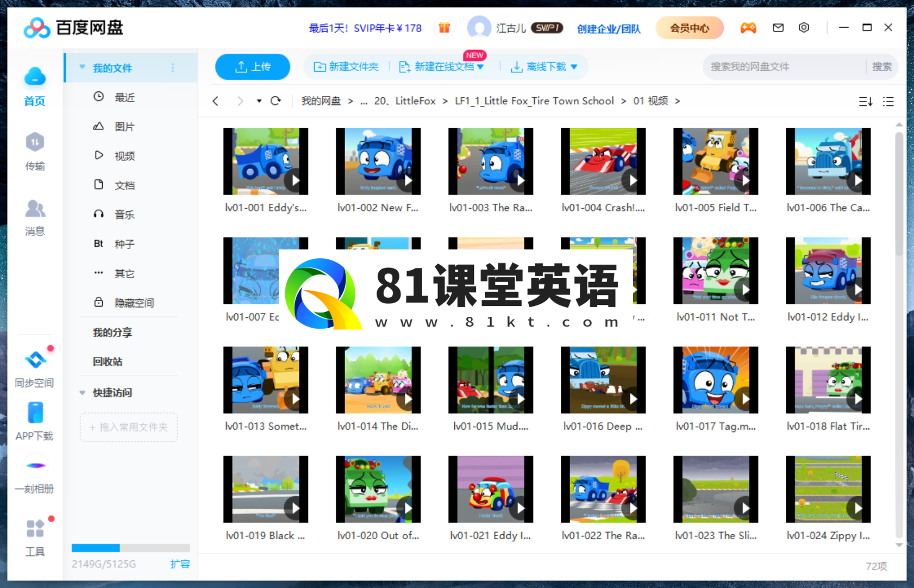The height and width of the screenshot is (588, 914).
Task: Click file name lv01-024 Zippy I...
Action: pyautogui.click(x=828, y=536)
